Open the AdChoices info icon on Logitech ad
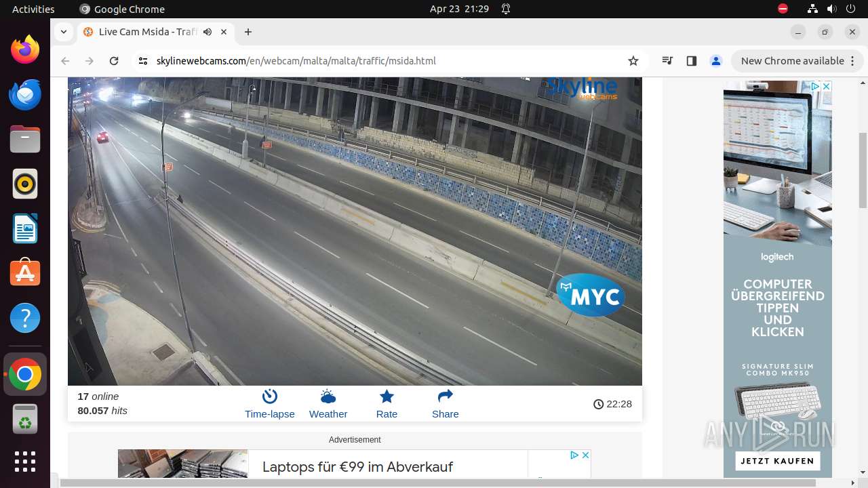 [x=815, y=87]
